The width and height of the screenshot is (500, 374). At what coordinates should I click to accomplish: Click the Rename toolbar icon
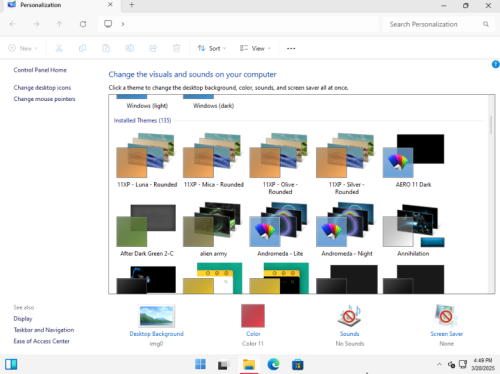(129, 48)
